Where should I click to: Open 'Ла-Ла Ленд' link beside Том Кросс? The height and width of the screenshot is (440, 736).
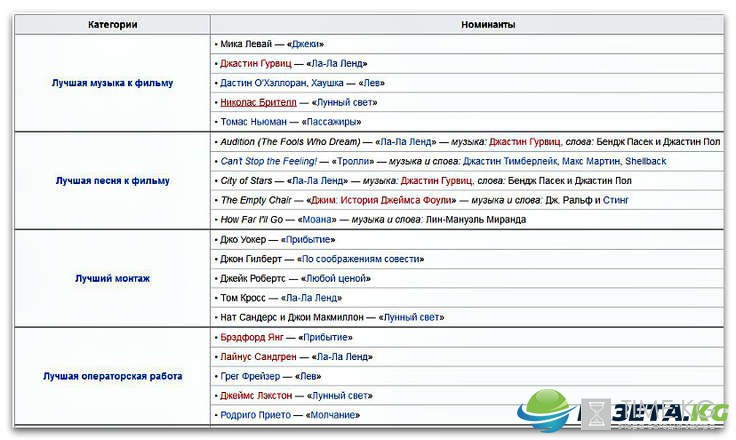tap(312, 298)
